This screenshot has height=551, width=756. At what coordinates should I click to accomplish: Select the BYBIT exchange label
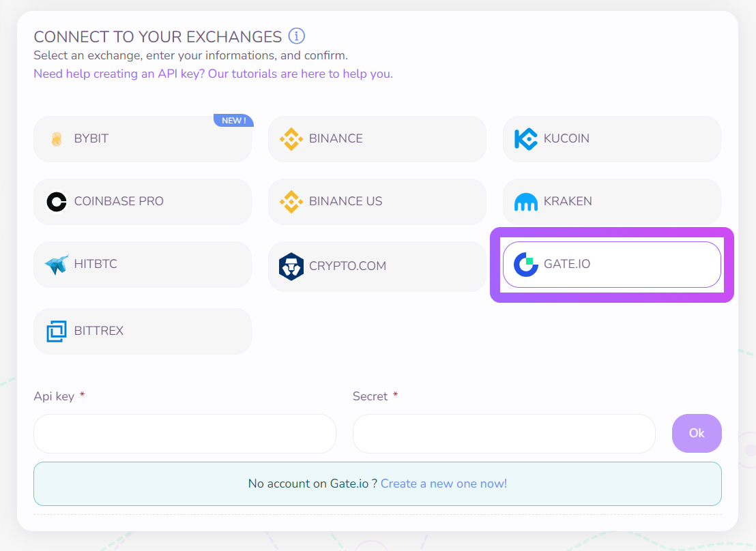tap(91, 138)
